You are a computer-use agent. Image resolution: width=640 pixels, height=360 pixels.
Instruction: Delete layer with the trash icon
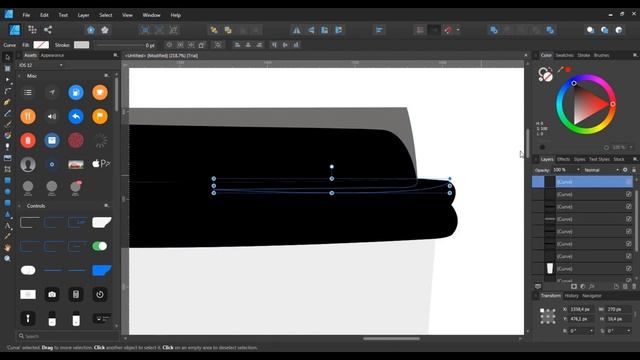click(x=634, y=286)
